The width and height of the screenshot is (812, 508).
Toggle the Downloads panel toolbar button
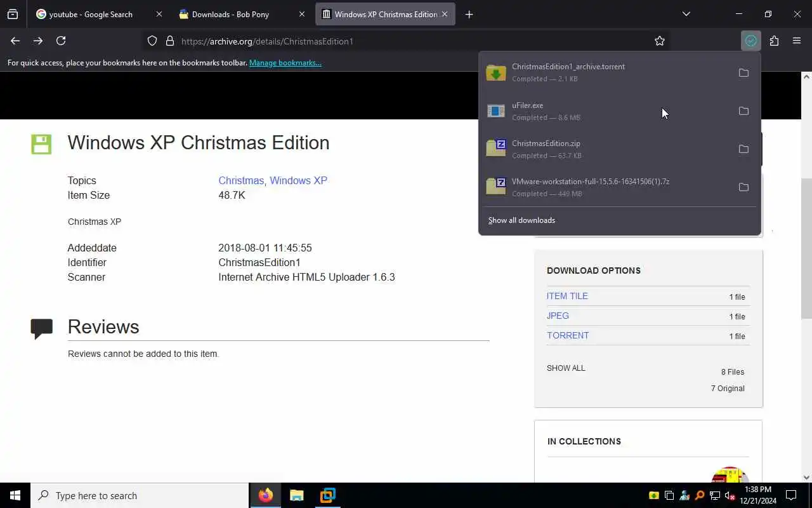tap(751, 41)
